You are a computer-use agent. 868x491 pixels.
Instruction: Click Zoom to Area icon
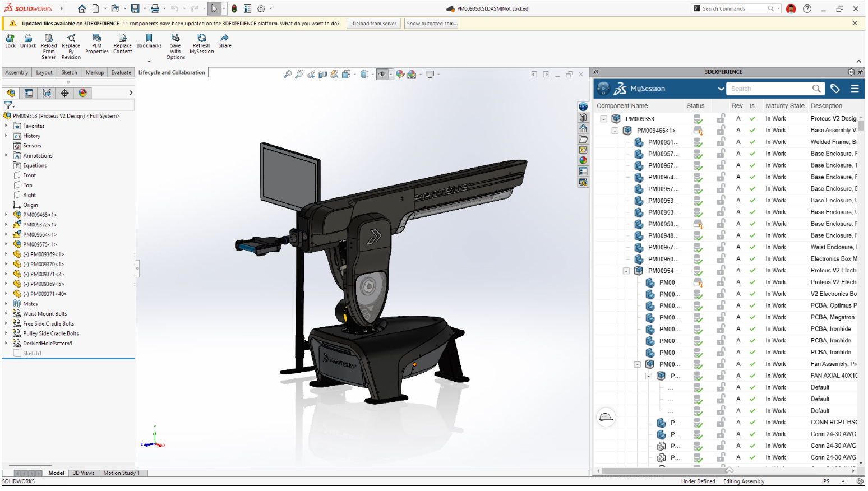pos(299,74)
